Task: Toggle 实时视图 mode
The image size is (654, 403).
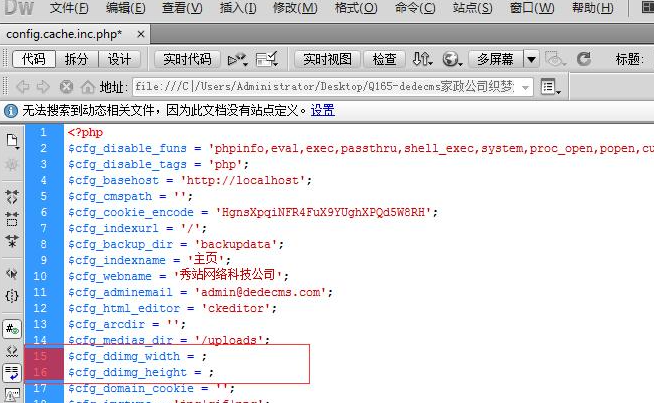Action: tap(327, 59)
